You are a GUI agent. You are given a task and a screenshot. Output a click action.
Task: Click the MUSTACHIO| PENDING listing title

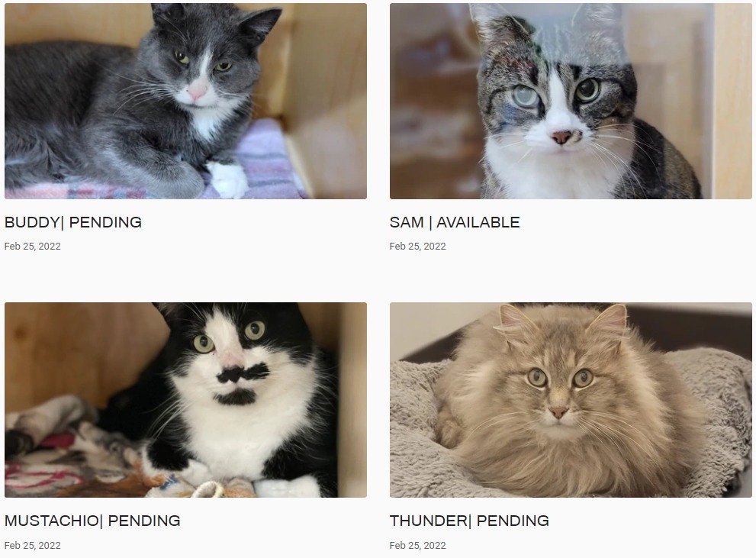pyautogui.click(x=92, y=521)
